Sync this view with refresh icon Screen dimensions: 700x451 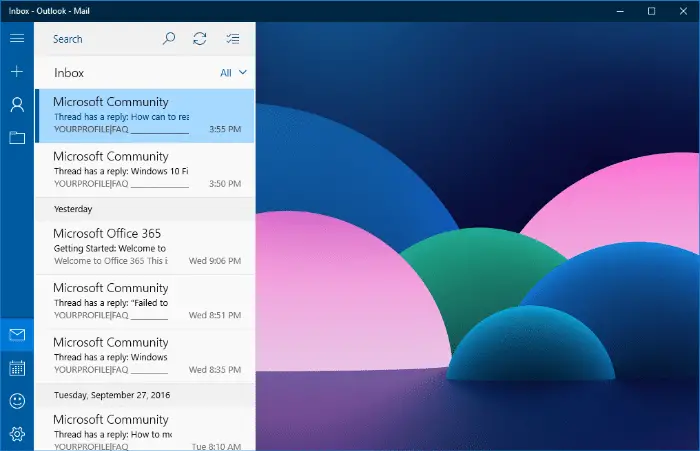click(200, 39)
